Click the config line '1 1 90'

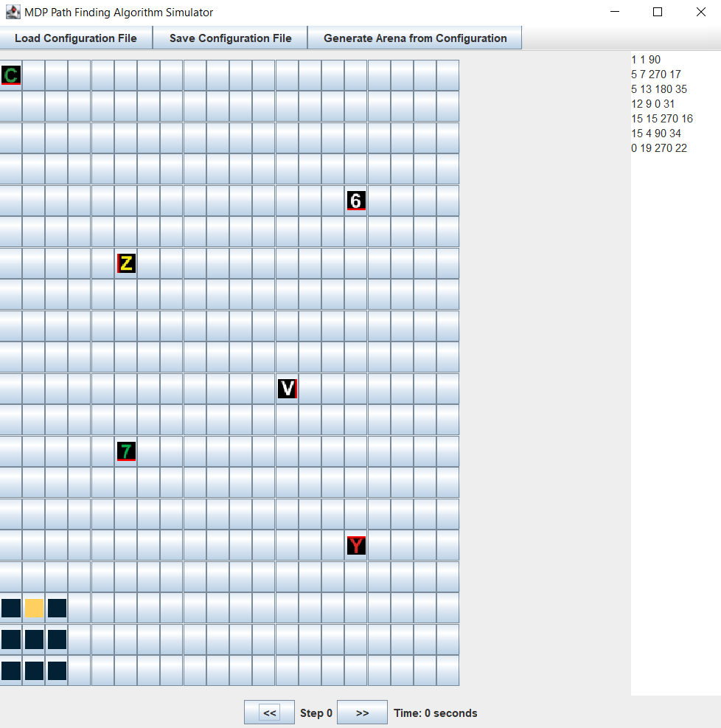point(646,60)
